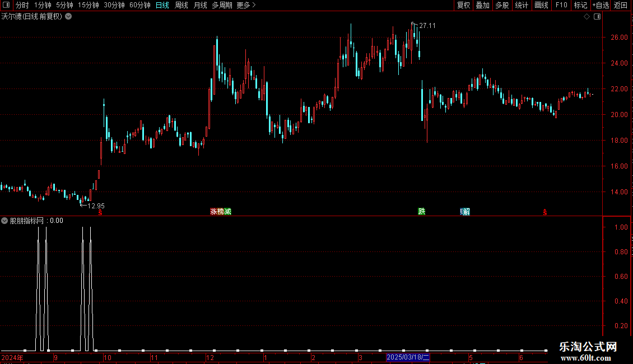This screenshot has height=364, width=633.
Task: Click the 减 event marker
Action: tap(227, 212)
